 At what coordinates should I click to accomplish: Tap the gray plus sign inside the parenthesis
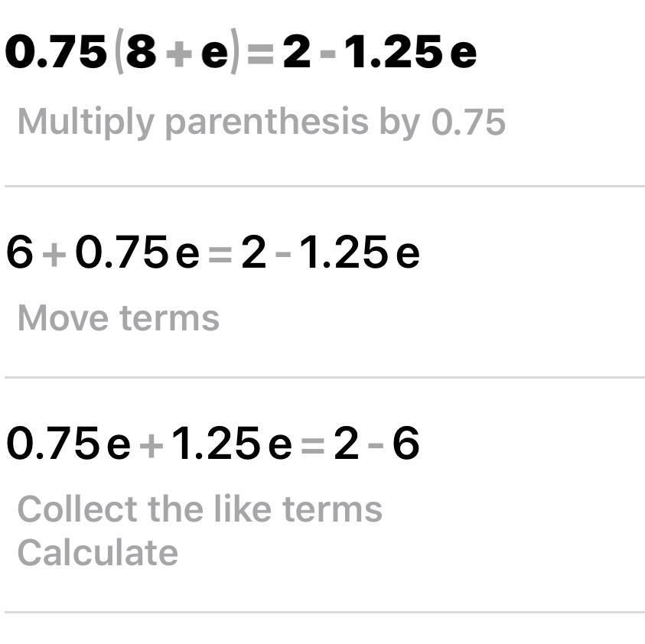click(179, 54)
